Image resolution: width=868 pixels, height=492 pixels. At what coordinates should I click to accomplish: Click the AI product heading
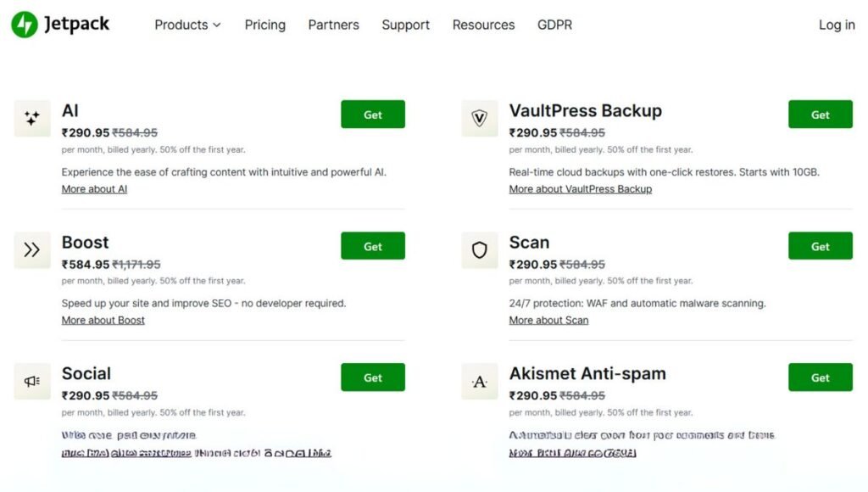point(70,111)
